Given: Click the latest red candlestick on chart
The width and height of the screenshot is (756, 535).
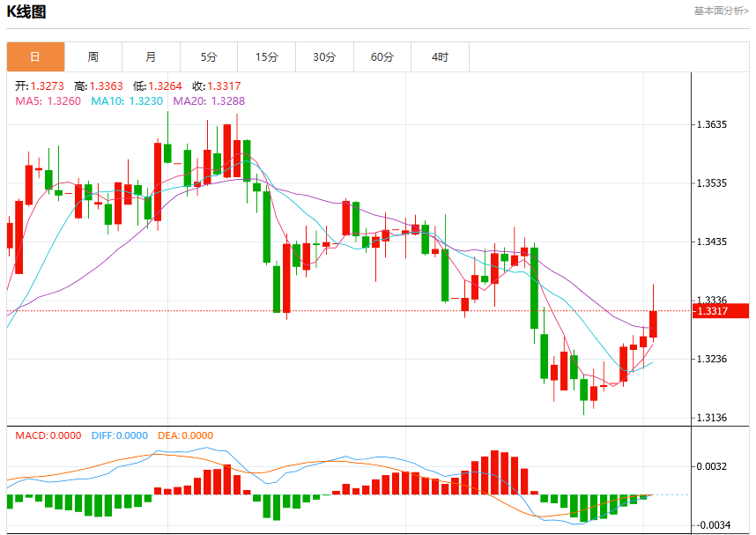Looking at the screenshot, I should [x=653, y=323].
